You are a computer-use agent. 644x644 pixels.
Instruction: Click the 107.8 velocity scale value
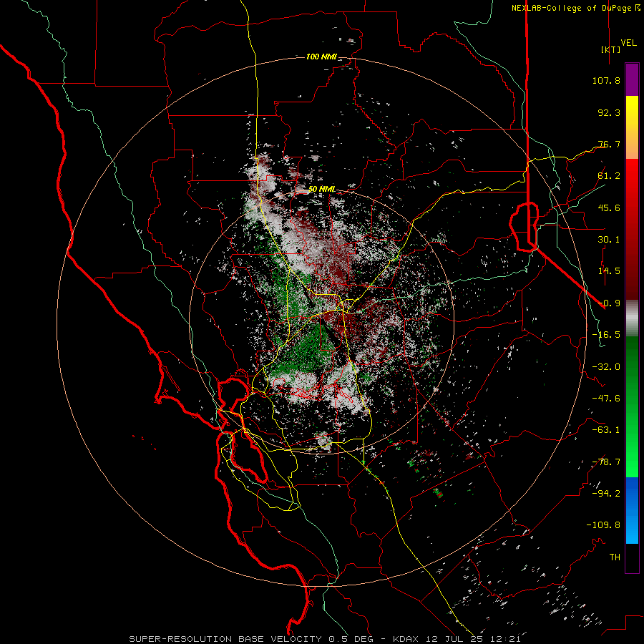[606, 80]
